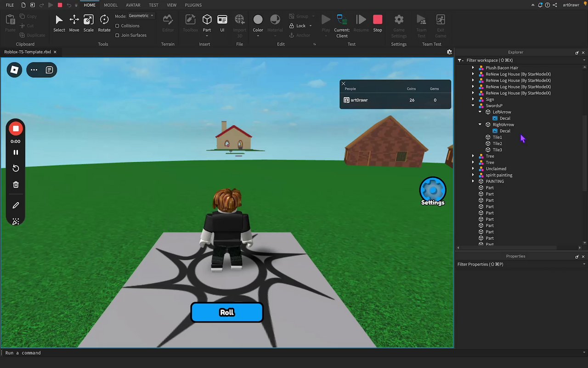The height and width of the screenshot is (368, 588).
Task: Switch to the Rotate tool
Action: (x=104, y=23)
